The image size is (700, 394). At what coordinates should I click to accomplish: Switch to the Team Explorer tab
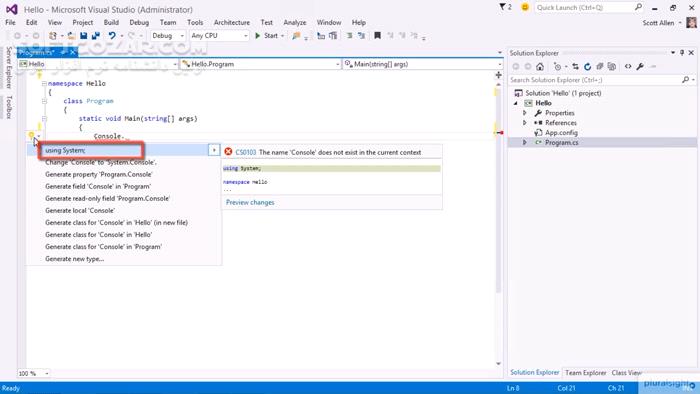coord(585,373)
